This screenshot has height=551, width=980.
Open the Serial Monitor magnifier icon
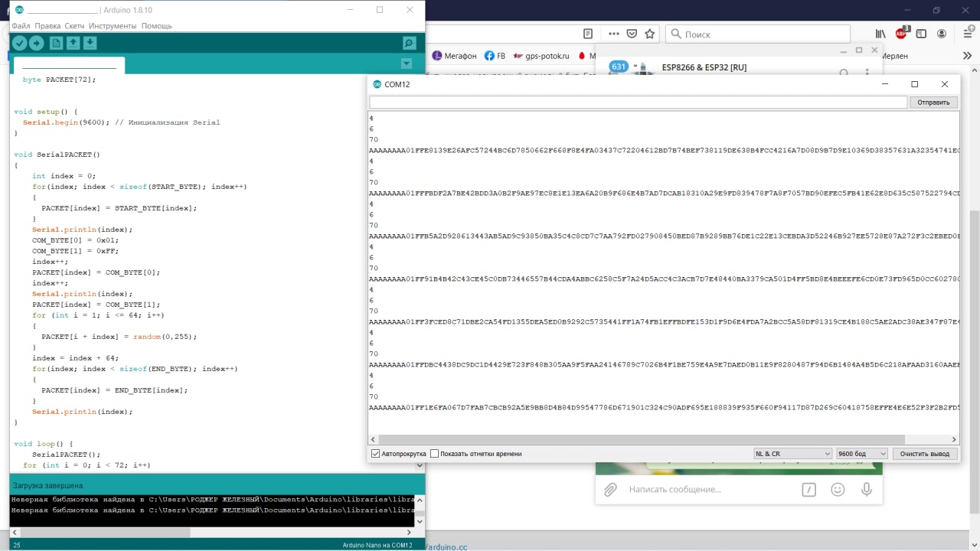pos(410,44)
